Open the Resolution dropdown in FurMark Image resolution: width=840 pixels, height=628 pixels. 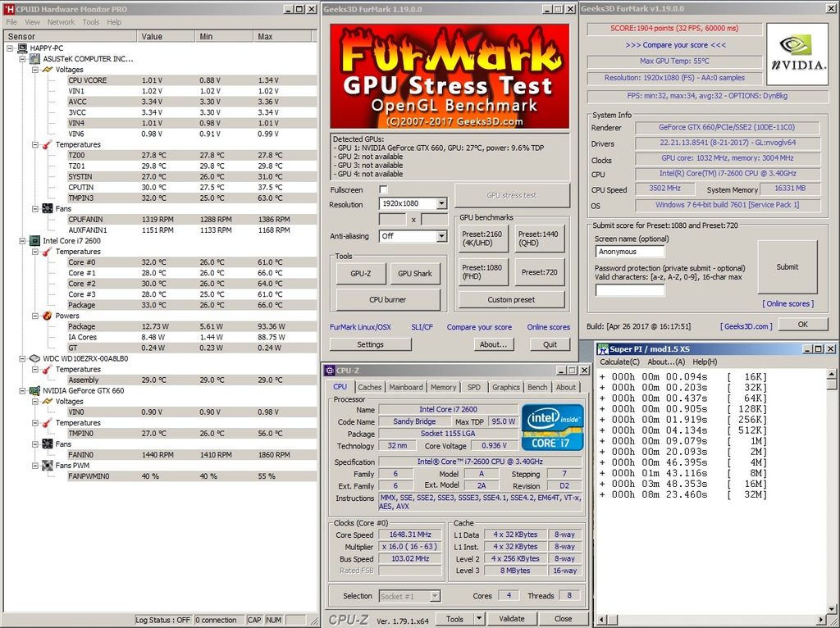click(441, 204)
